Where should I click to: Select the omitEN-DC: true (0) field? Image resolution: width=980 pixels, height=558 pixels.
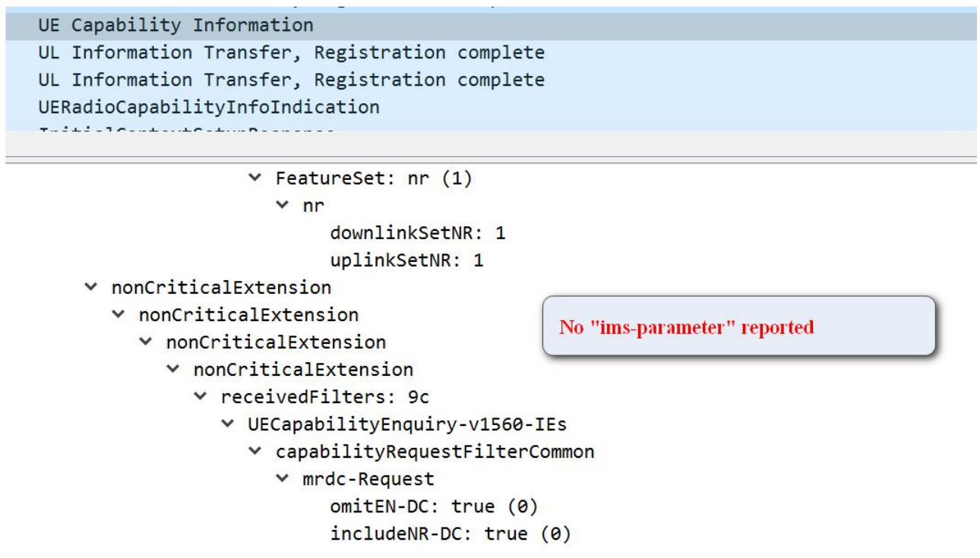(433, 506)
